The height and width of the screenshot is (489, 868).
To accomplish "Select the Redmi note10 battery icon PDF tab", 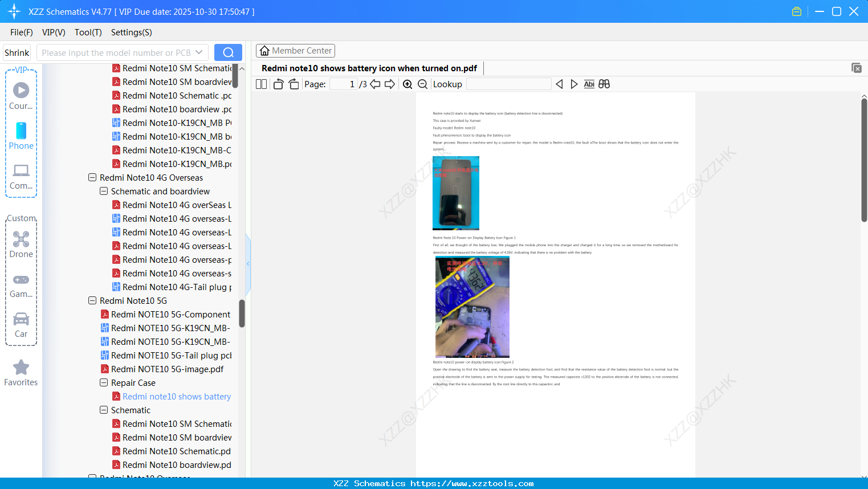I will coord(369,68).
